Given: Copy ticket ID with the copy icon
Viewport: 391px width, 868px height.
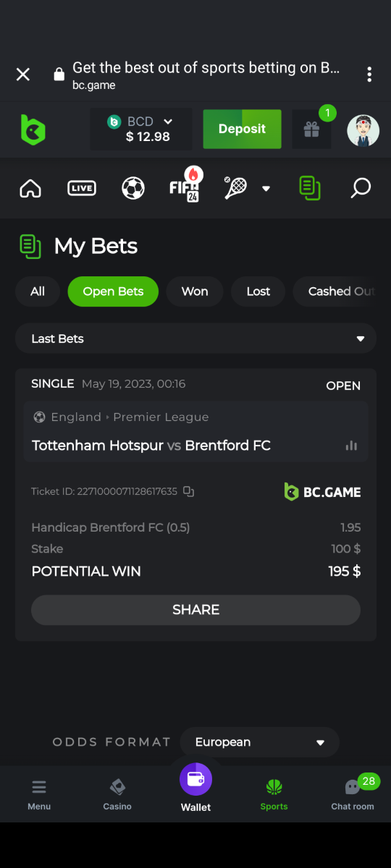Looking at the screenshot, I should coord(188,491).
